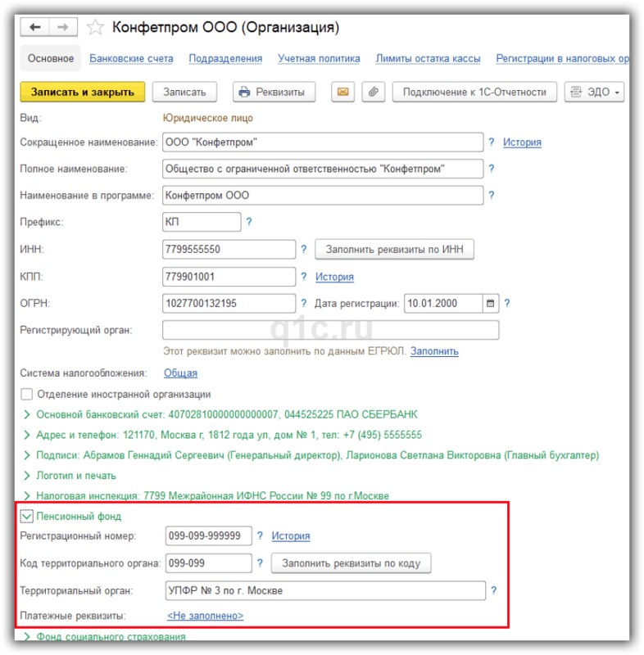Collapse the Пенсионный фонд section
Viewport: 644px width, 655px height.
[x=27, y=517]
